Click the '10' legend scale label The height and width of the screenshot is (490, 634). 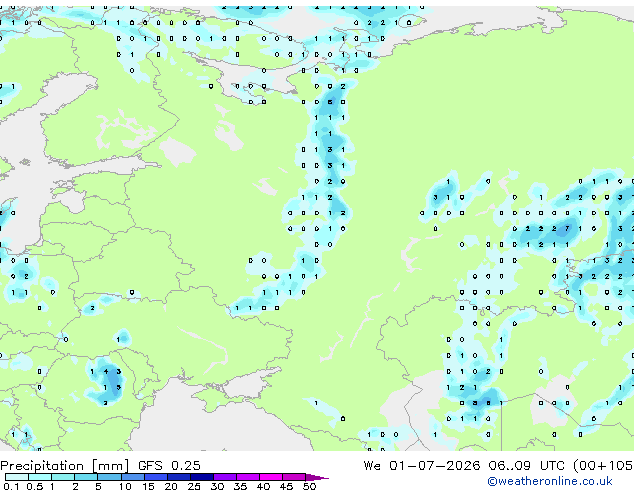125,486
